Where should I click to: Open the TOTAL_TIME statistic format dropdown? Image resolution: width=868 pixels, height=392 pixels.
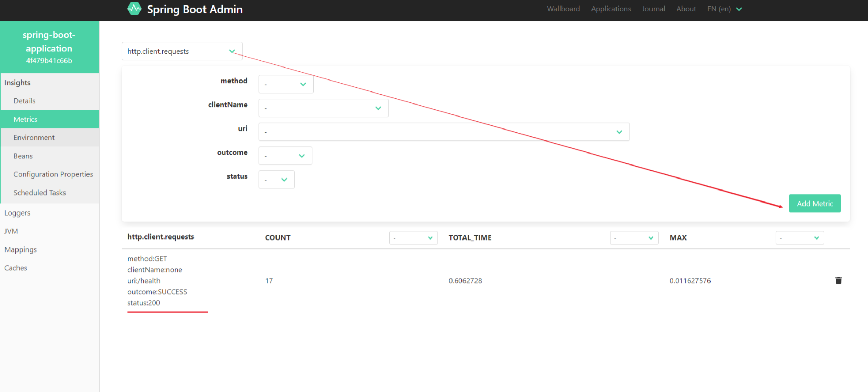pyautogui.click(x=634, y=238)
